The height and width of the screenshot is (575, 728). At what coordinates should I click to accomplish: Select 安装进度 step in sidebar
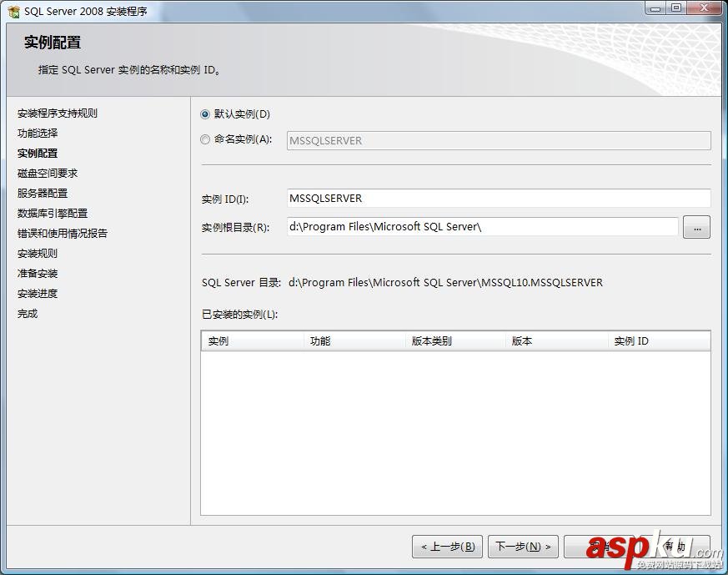pos(38,294)
